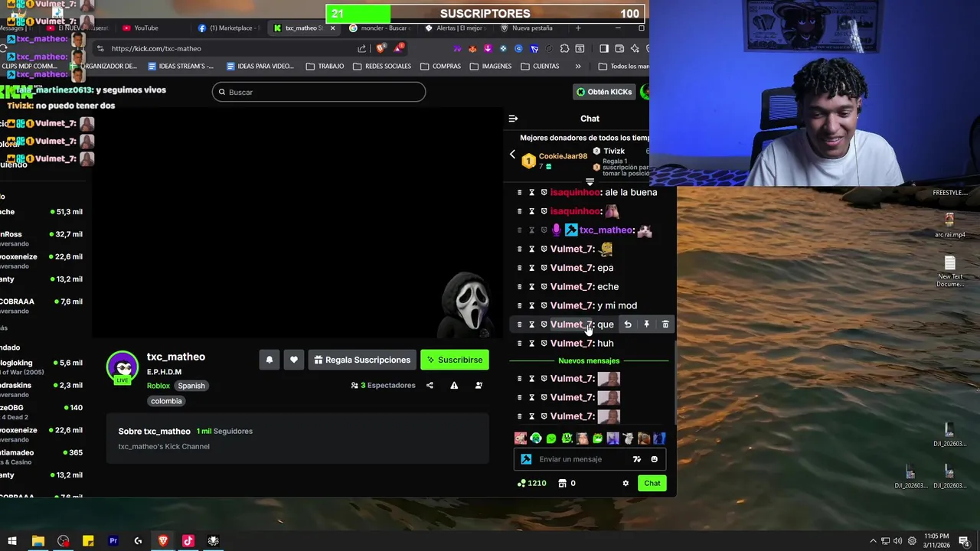Open the CUENTAS bookmarks folder
The width and height of the screenshot is (980, 551).
pyautogui.click(x=540, y=67)
